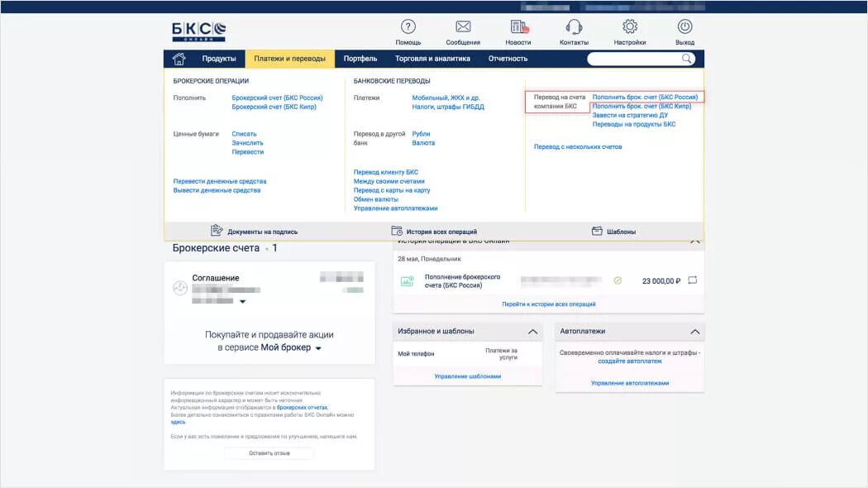Click Перевести securities link

pyautogui.click(x=247, y=151)
